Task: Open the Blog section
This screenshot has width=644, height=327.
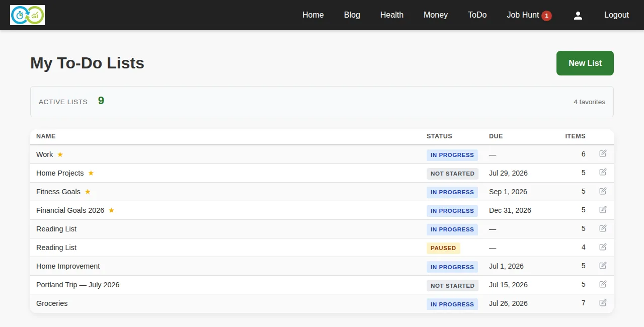Action: pos(352,15)
